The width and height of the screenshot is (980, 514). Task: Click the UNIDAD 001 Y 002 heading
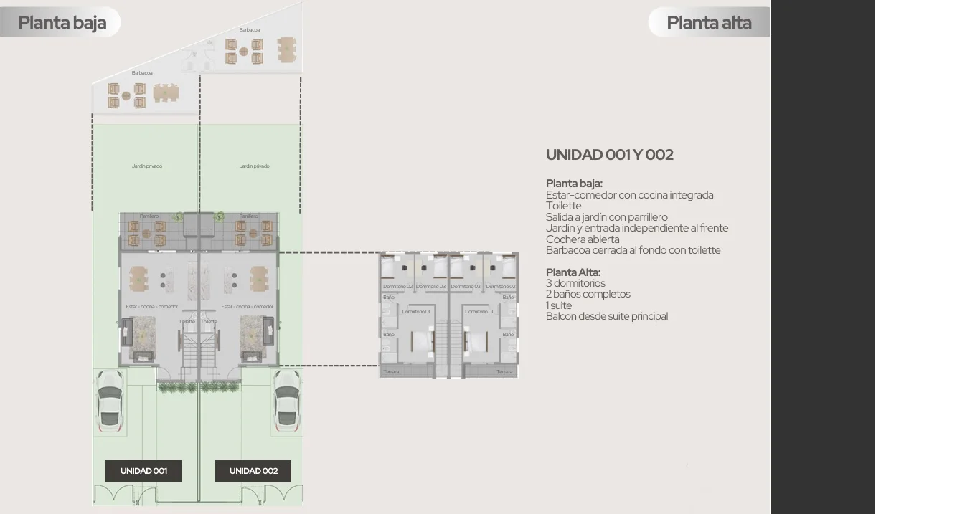tap(609, 155)
